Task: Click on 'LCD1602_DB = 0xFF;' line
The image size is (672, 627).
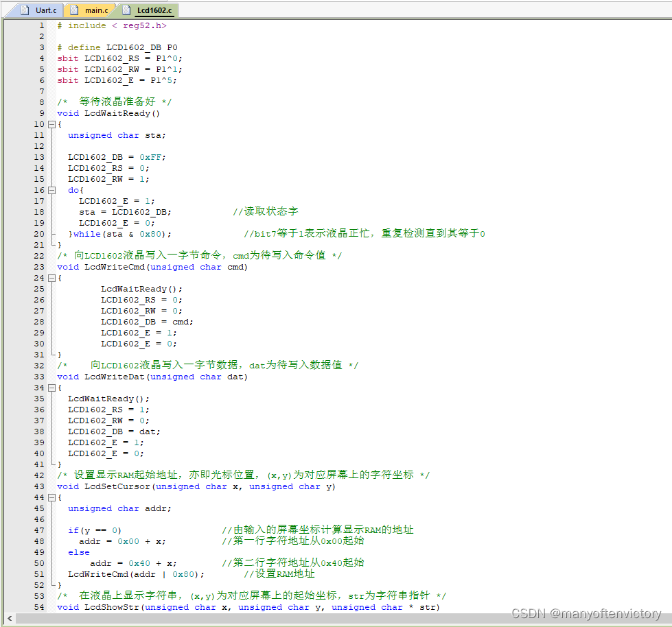Action: pos(117,157)
